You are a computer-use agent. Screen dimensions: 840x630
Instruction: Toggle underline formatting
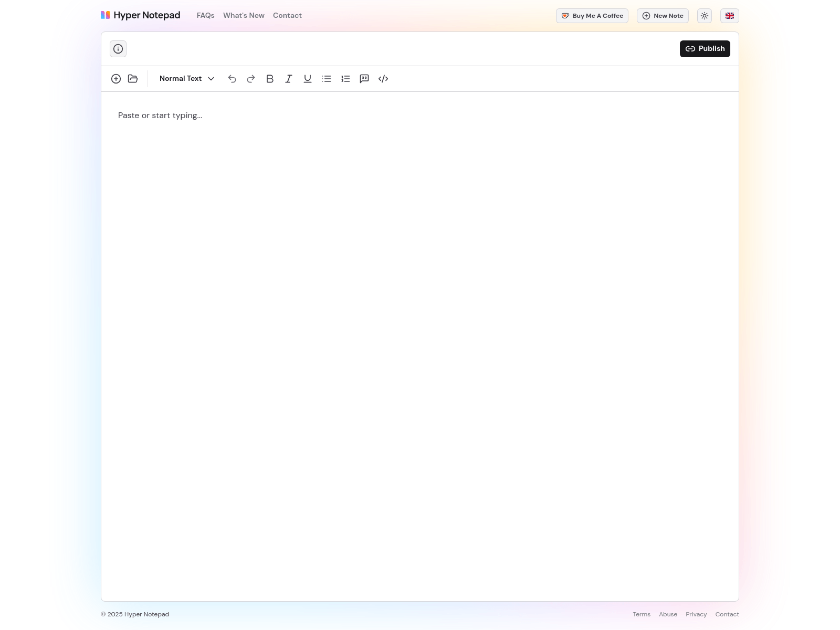point(307,79)
